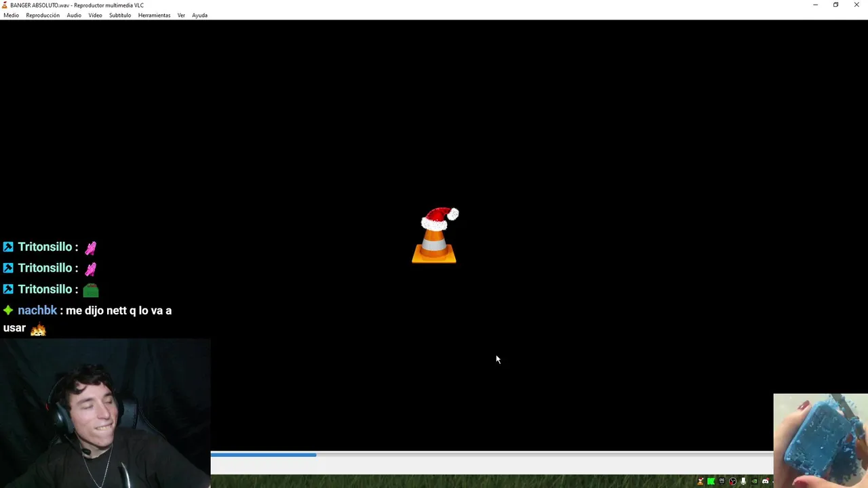
Task: Minimize the VLC window
Action: click(x=815, y=5)
